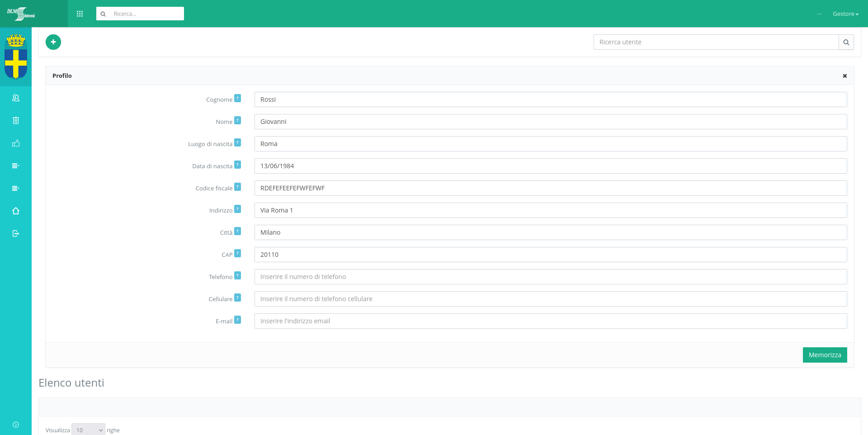Open the rows-per-page dropdown showing 10
This screenshot has width=868, height=435.
tap(88, 430)
